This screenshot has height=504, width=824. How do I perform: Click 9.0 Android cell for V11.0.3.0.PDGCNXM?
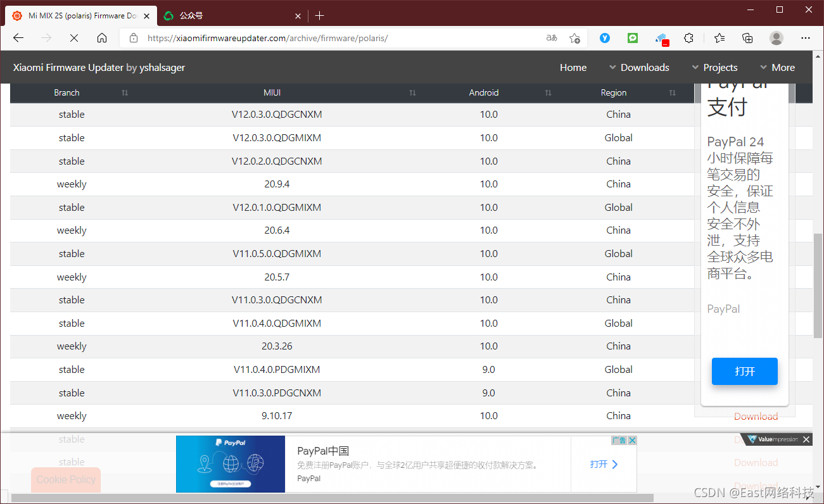pyautogui.click(x=488, y=393)
